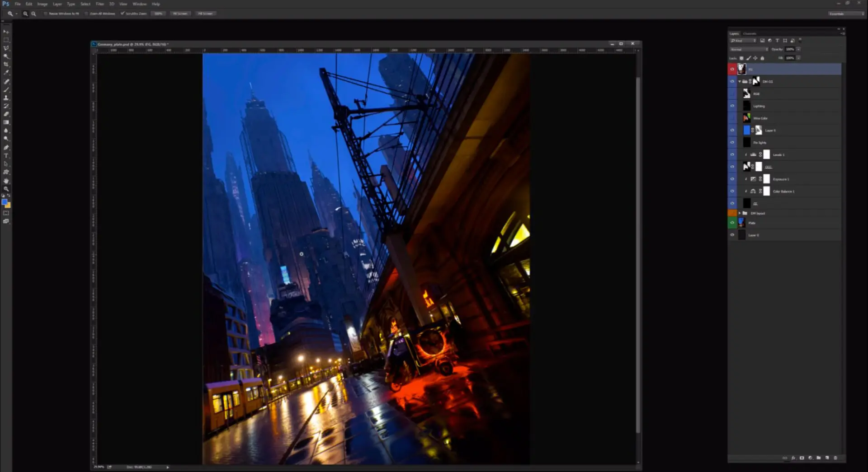Select the Eyedropper tool
Image resolution: width=868 pixels, height=472 pixels.
tap(6, 72)
